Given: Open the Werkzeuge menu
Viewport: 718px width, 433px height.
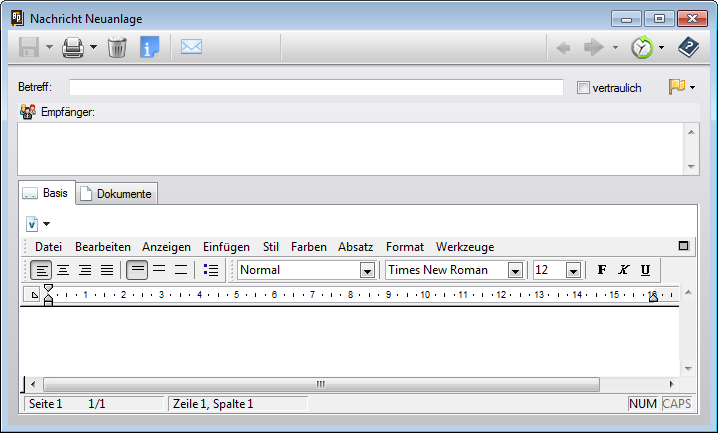Looking at the screenshot, I should pyautogui.click(x=464, y=247).
